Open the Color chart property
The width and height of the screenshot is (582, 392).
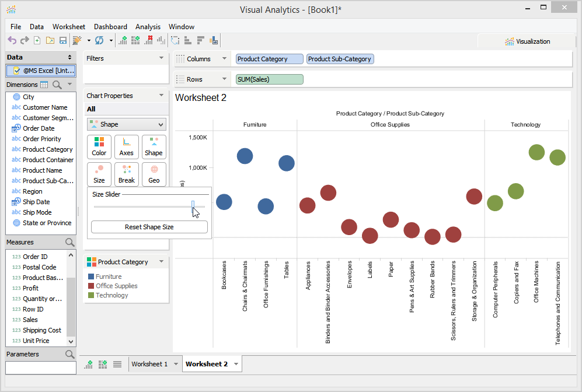click(x=99, y=146)
